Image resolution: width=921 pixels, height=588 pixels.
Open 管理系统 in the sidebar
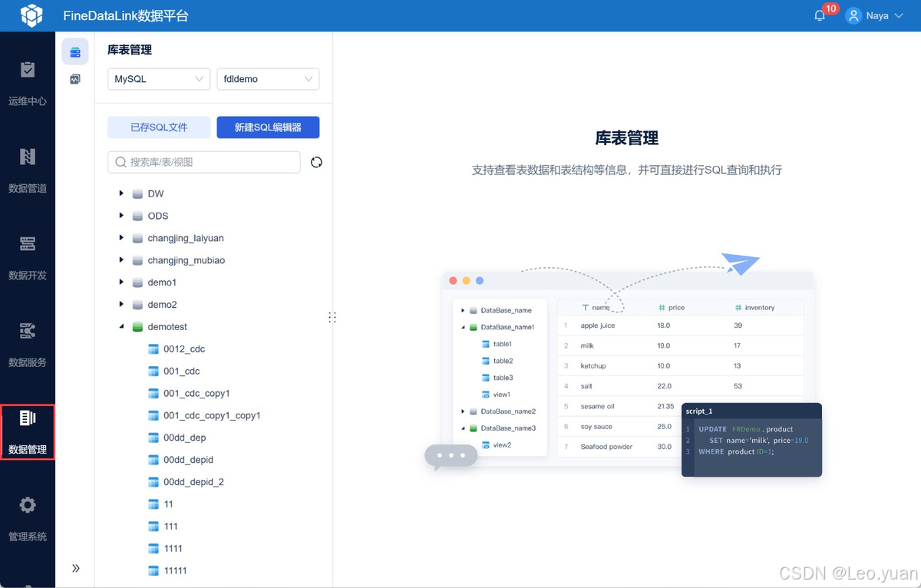(28, 518)
